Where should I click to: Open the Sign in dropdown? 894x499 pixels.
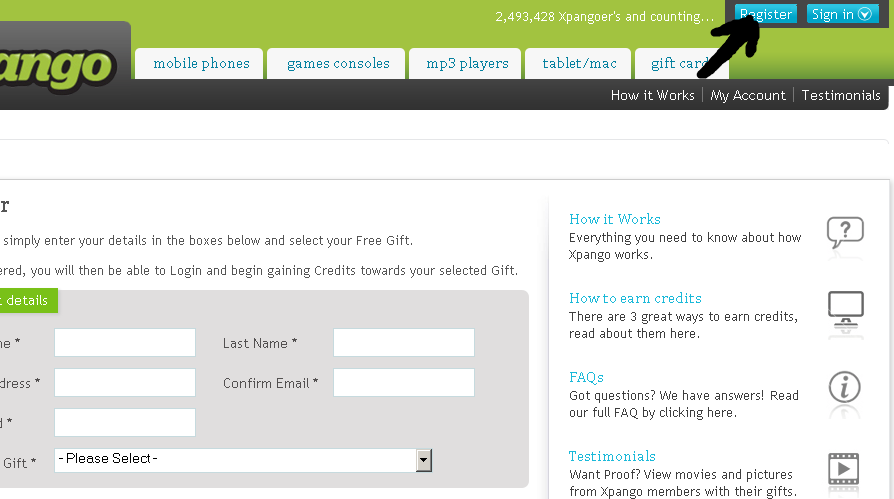pyautogui.click(x=842, y=14)
